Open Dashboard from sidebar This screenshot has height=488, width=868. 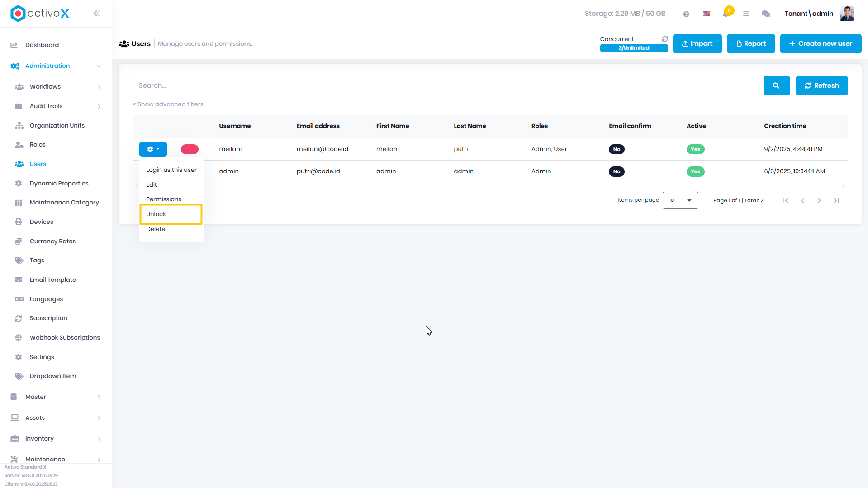tap(42, 45)
